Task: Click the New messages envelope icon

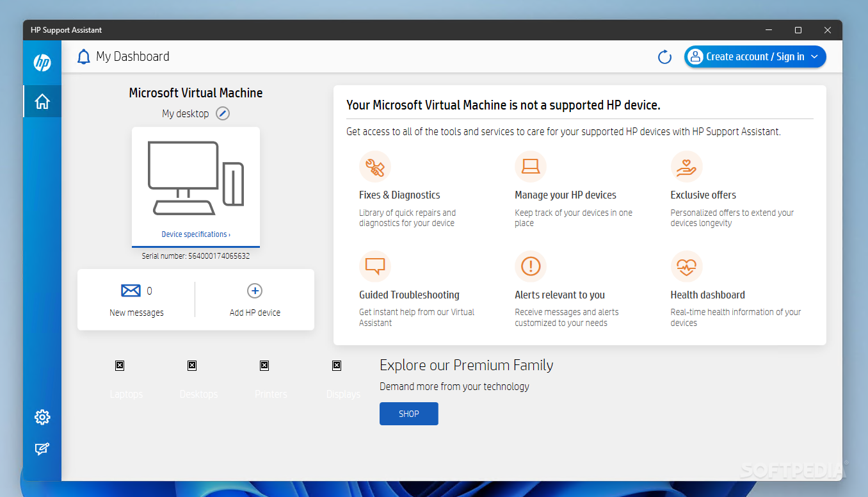Action: pos(131,291)
